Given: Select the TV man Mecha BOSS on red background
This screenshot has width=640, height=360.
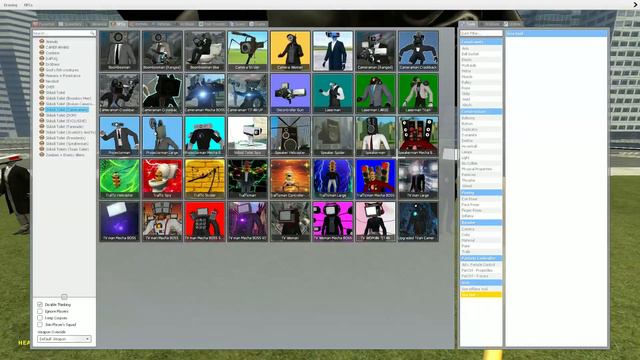Looking at the screenshot, I should (204, 222).
